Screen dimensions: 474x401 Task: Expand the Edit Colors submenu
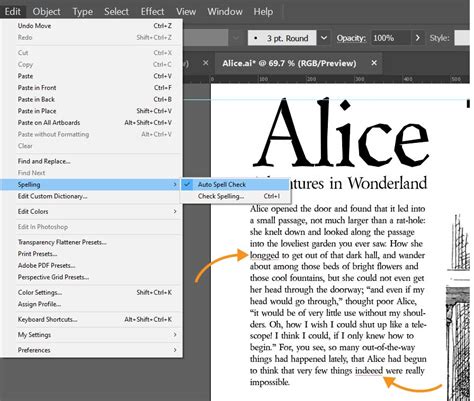coord(91,211)
